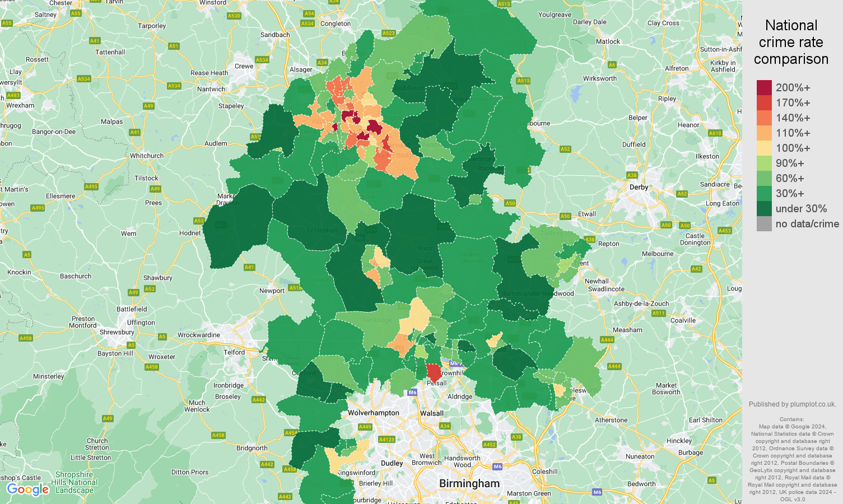Click the Newport label
This screenshot has width=843, height=504.
(272, 291)
